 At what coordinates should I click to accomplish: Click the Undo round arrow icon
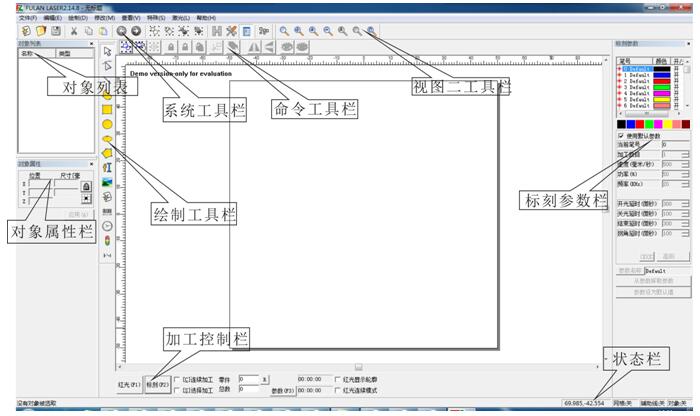(122, 32)
